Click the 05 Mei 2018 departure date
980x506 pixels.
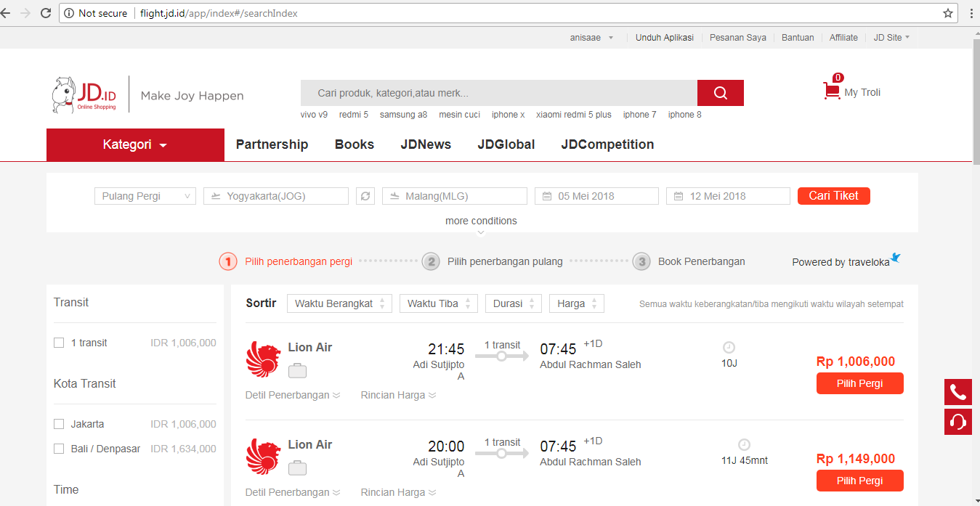596,196
